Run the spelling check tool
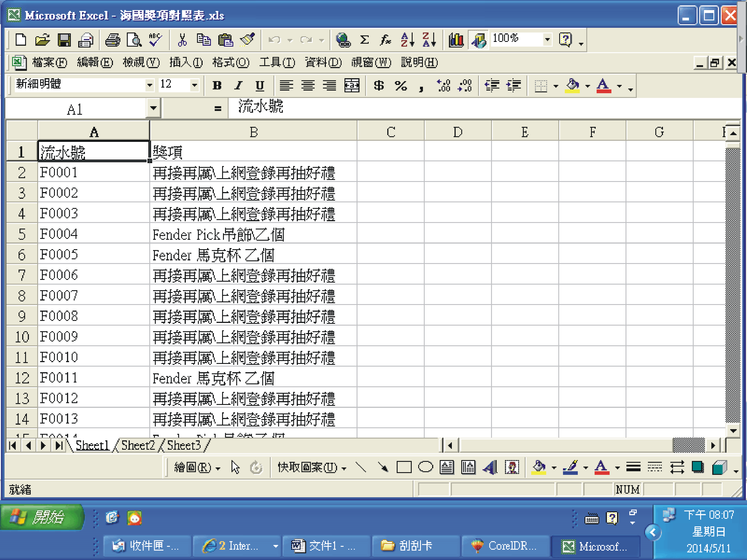Image resolution: width=747 pixels, height=560 pixels. (156, 40)
